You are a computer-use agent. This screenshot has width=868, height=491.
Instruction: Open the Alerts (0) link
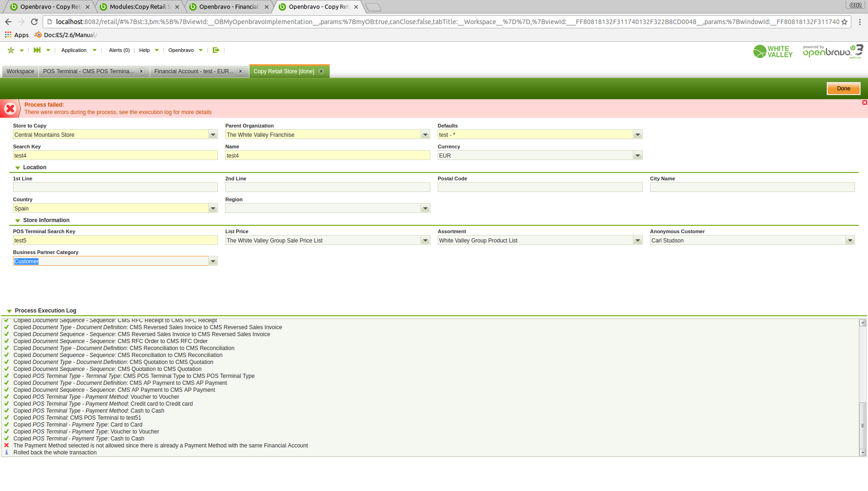coord(119,50)
